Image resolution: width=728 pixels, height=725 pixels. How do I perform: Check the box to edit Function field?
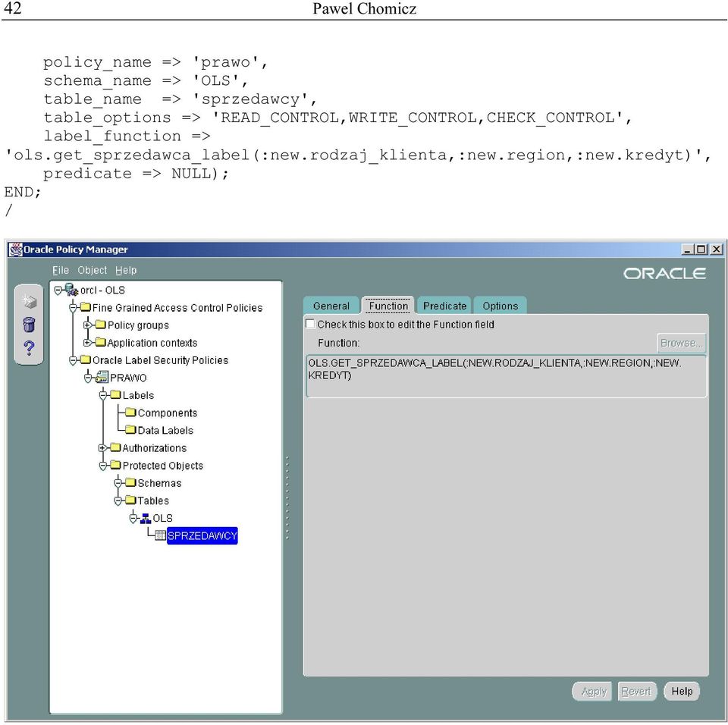(x=310, y=324)
